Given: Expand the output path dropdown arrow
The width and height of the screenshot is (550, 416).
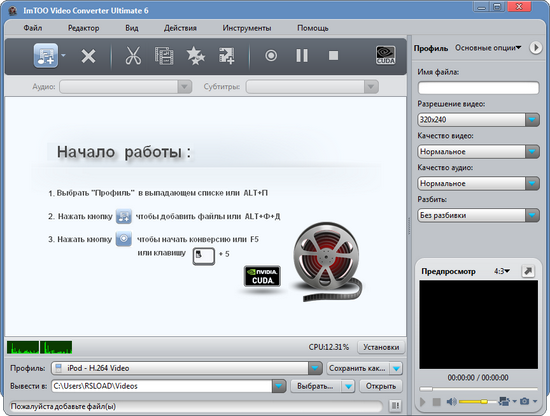Looking at the screenshot, I should [x=279, y=386].
